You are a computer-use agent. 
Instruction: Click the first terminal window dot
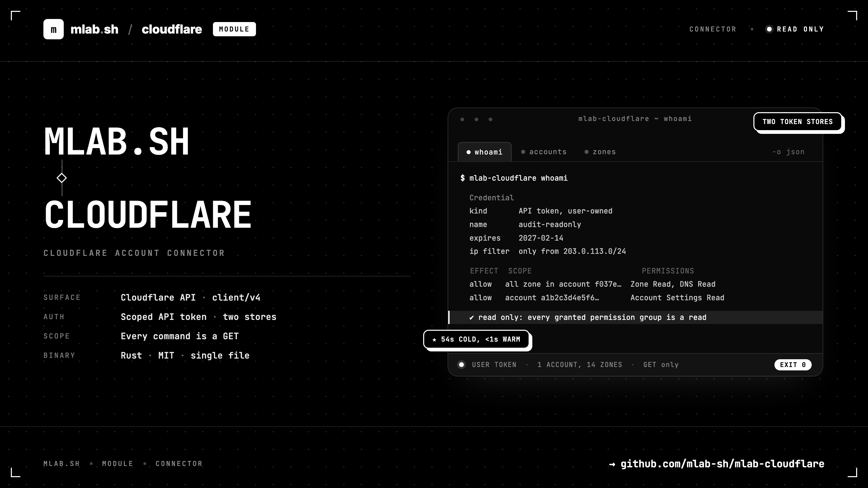click(x=462, y=119)
